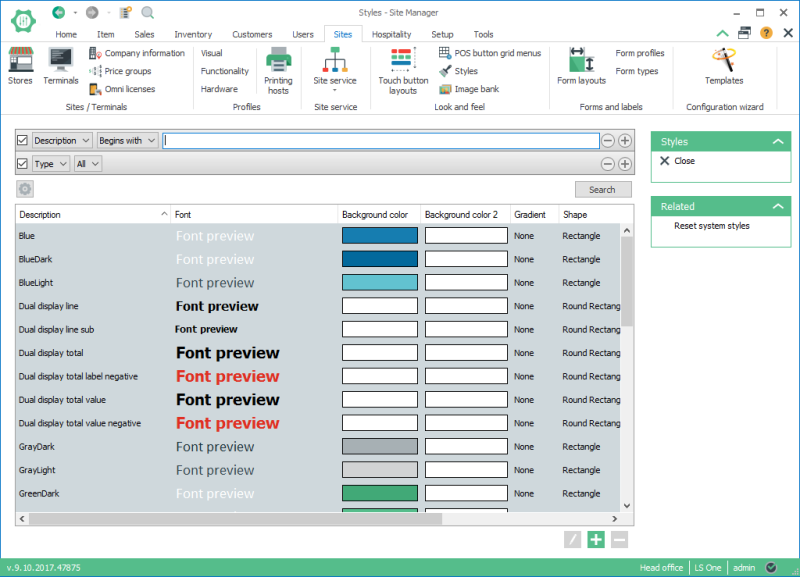Image resolution: width=800 pixels, height=577 pixels.
Task: Uncheck the Description filter checkbox
Action: tap(23, 141)
